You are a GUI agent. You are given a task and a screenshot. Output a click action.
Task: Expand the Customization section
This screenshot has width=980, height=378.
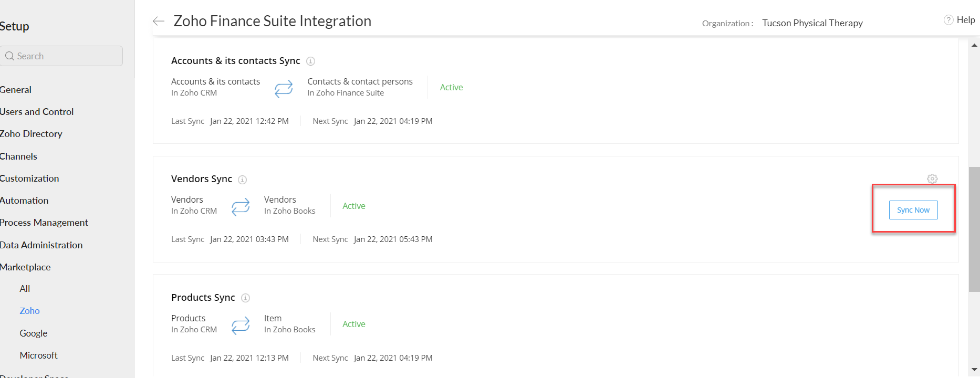pos(29,178)
